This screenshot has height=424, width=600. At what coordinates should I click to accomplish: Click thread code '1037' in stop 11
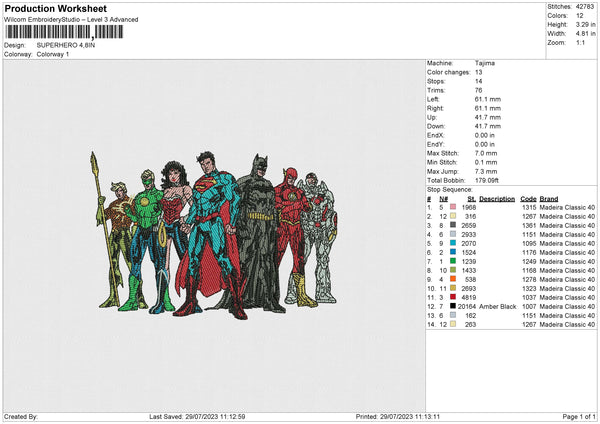pyautogui.click(x=529, y=297)
